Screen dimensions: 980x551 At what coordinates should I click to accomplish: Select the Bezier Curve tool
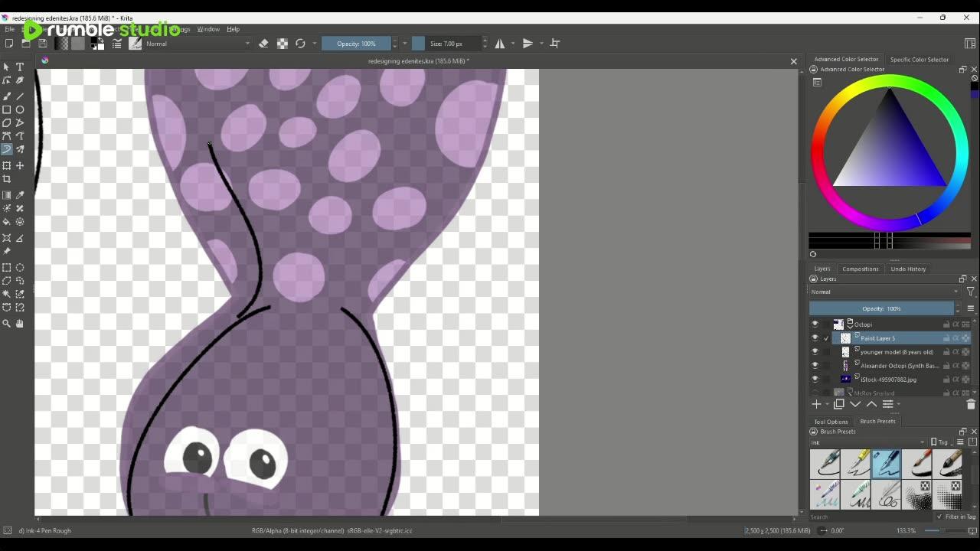[x=7, y=136]
